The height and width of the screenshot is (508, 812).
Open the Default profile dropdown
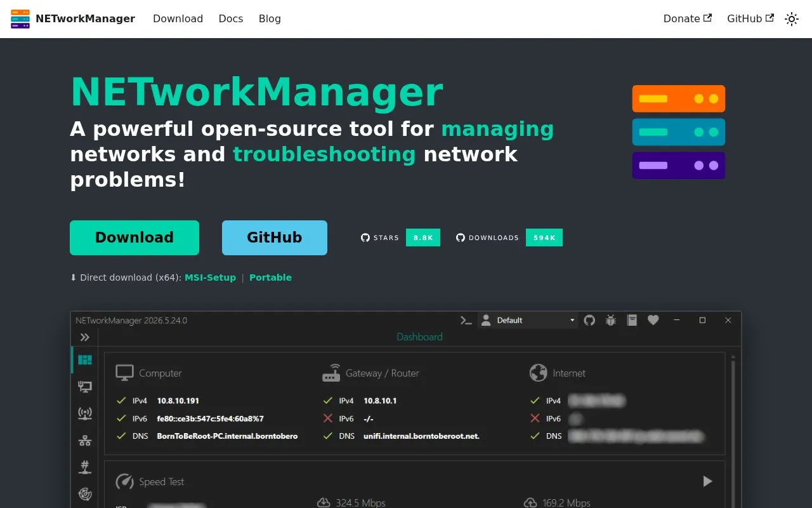coord(528,321)
